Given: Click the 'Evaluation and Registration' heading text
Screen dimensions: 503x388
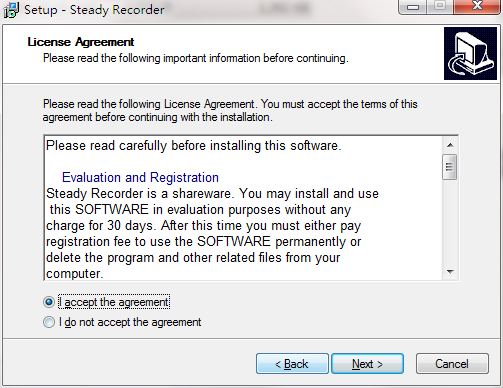Looking at the screenshot, I should (140, 177).
